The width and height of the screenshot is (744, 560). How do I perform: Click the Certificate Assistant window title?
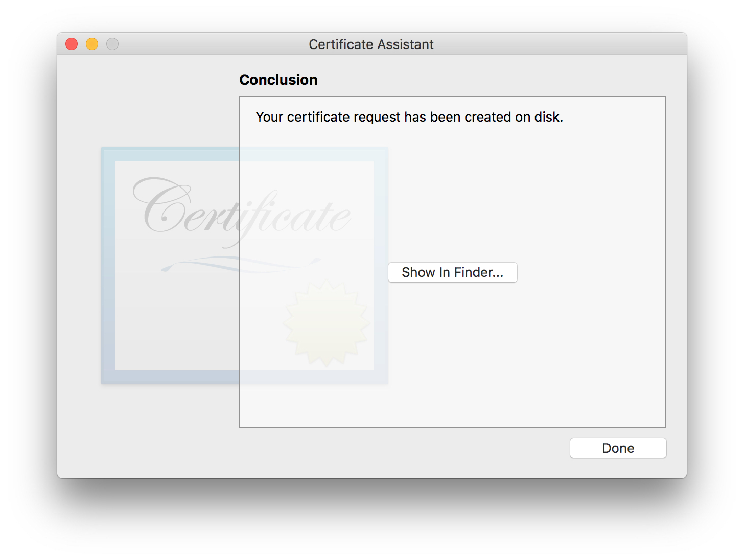371,44
